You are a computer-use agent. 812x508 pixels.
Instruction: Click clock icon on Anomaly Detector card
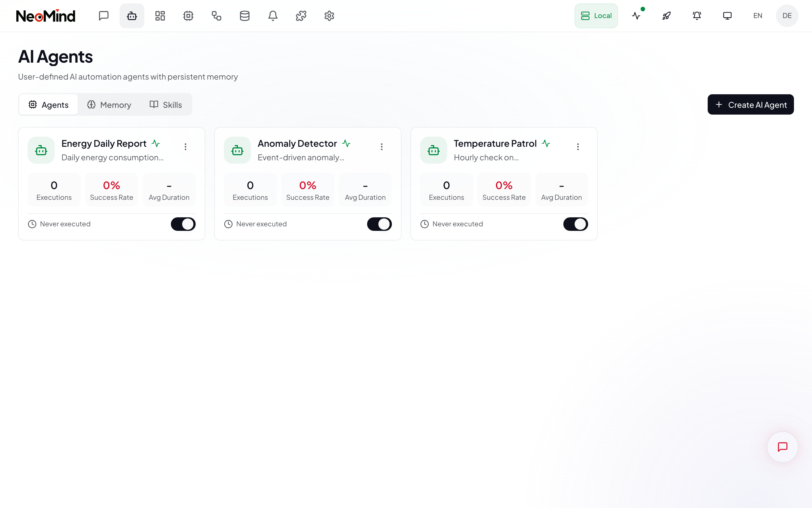coord(228,224)
